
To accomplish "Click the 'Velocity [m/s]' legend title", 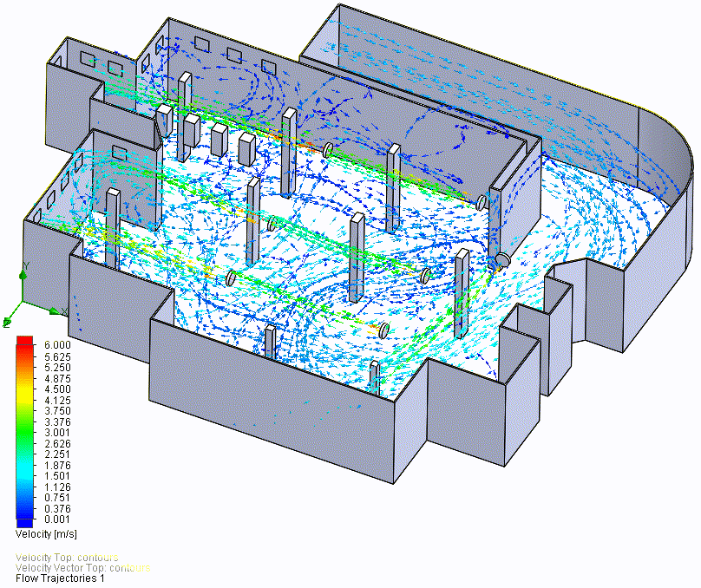I will 48,532.
